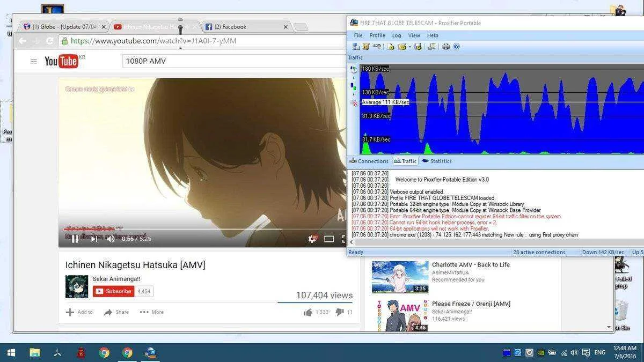Click the taskbar clock showing 12:48 AM
This screenshot has width=644, height=362.
click(x=626, y=352)
